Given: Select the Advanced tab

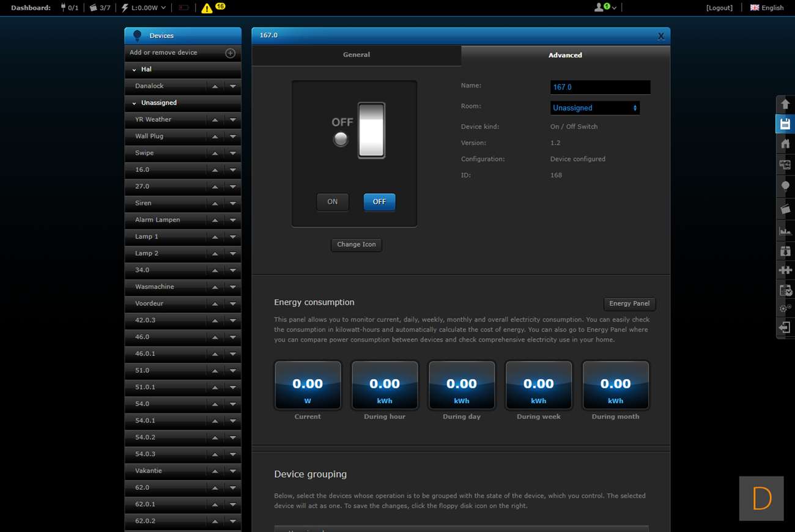Looking at the screenshot, I should click(x=565, y=55).
